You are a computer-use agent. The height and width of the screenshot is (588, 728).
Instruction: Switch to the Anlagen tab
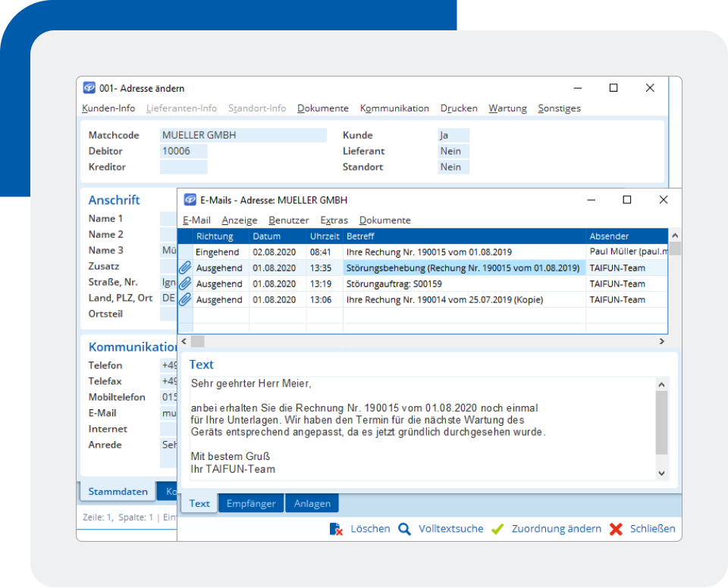point(312,503)
